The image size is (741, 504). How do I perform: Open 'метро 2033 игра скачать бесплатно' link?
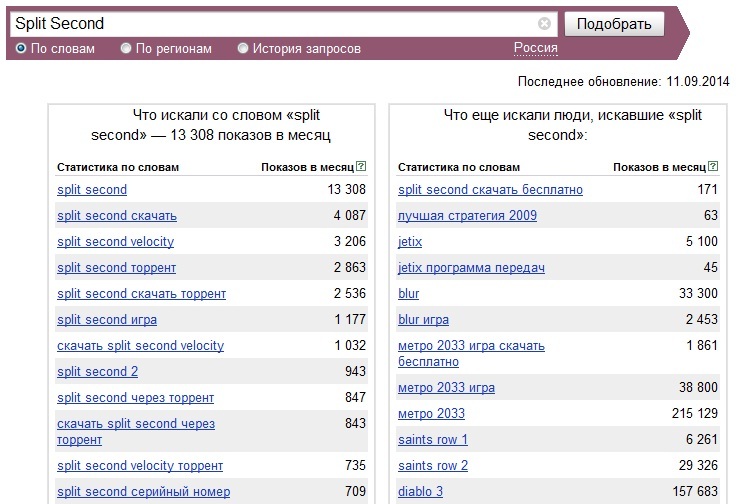tap(471, 354)
